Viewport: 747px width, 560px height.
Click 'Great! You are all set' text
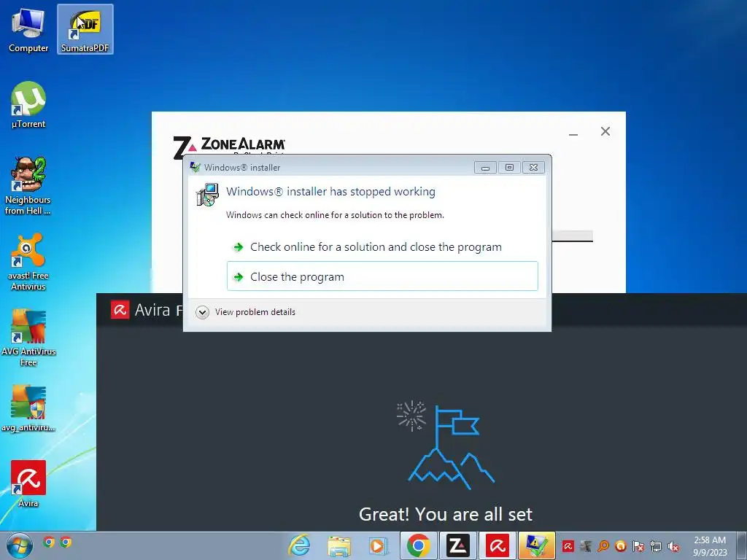pyautogui.click(x=446, y=514)
